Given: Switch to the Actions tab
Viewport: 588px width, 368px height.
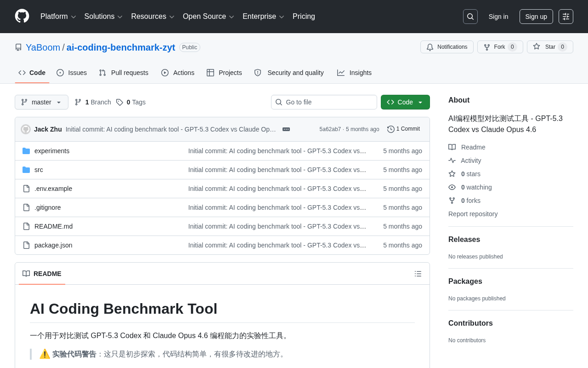Looking at the screenshot, I should [x=178, y=73].
